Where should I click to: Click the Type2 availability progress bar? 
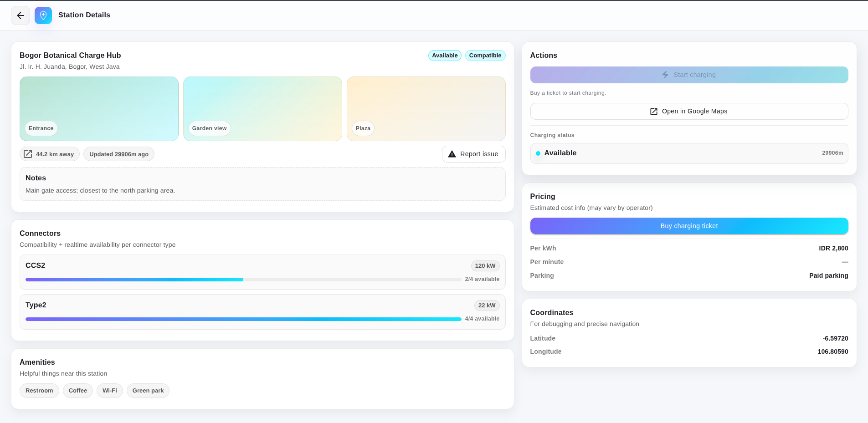(243, 319)
